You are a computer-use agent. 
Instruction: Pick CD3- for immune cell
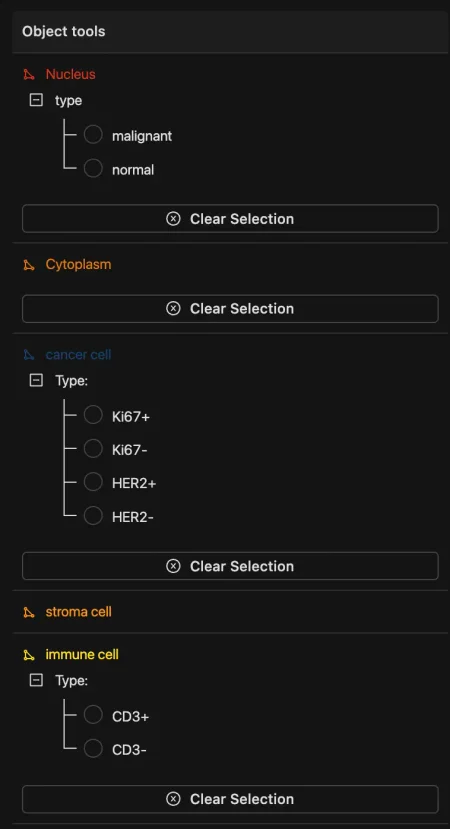(x=93, y=748)
